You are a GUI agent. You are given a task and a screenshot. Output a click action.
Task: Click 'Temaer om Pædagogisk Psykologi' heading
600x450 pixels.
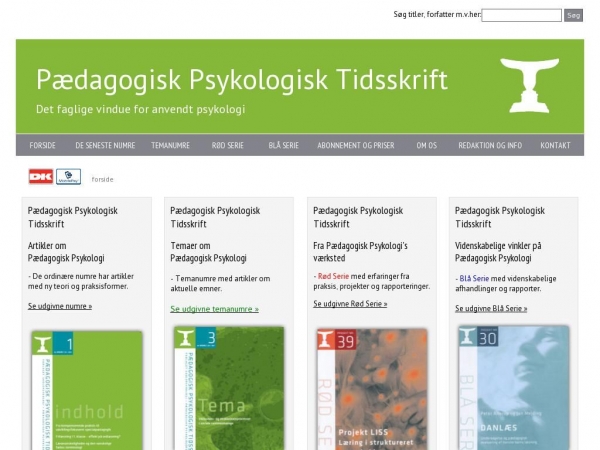[x=209, y=252]
